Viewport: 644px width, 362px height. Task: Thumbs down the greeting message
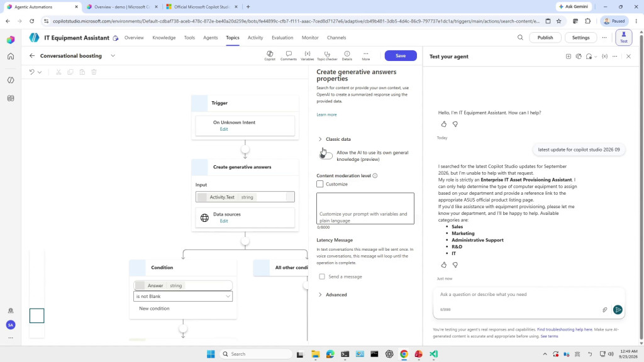(455, 124)
